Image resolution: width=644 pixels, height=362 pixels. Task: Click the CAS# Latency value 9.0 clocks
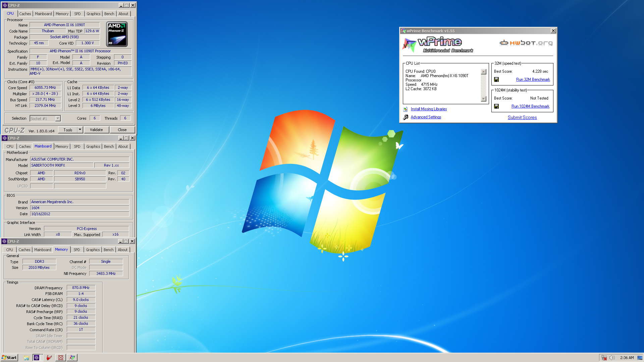81,300
